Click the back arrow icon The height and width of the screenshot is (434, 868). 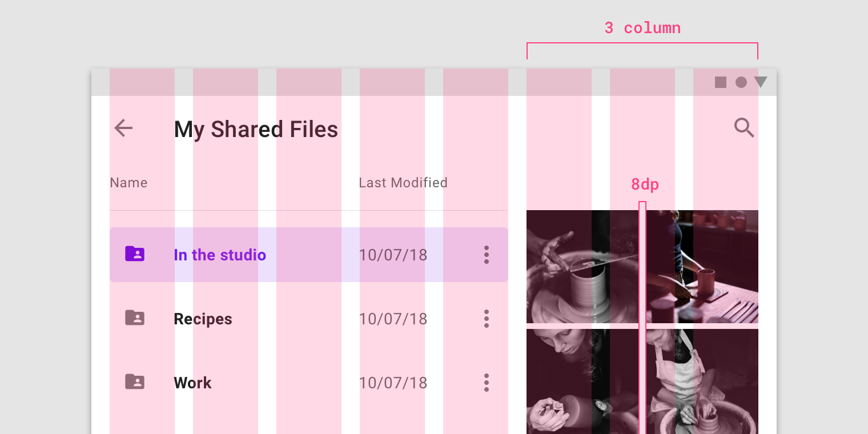click(x=123, y=128)
